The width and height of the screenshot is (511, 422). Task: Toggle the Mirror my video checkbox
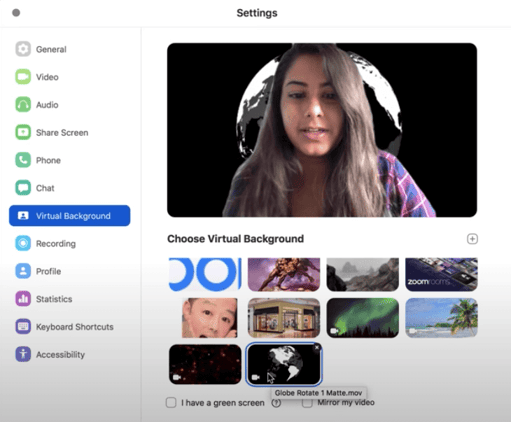[307, 403]
